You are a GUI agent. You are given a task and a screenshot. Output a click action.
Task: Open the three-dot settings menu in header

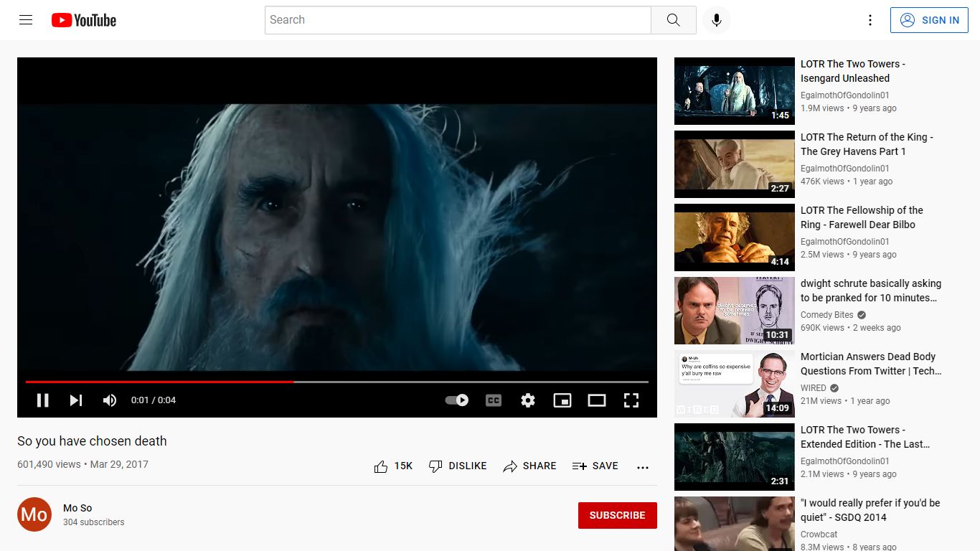point(870,20)
